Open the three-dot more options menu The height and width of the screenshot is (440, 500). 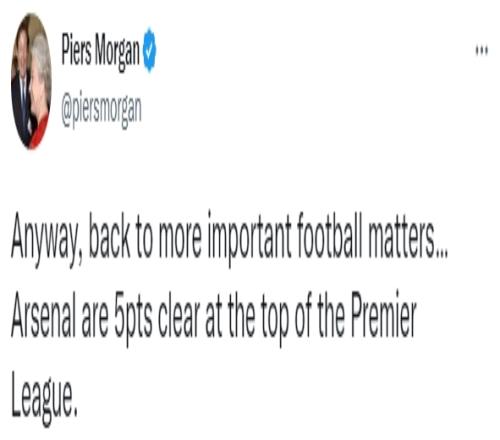pyautogui.click(x=481, y=51)
